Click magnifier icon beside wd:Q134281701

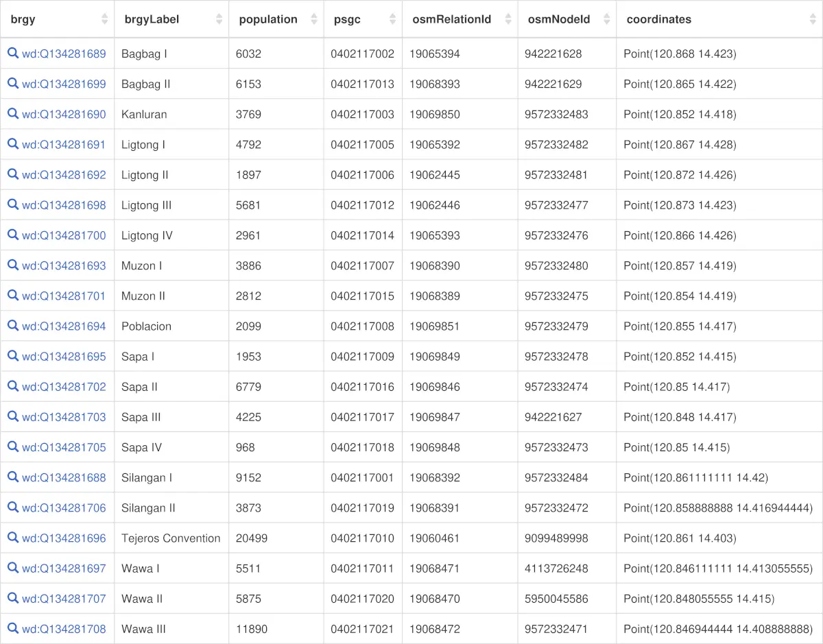coord(13,294)
